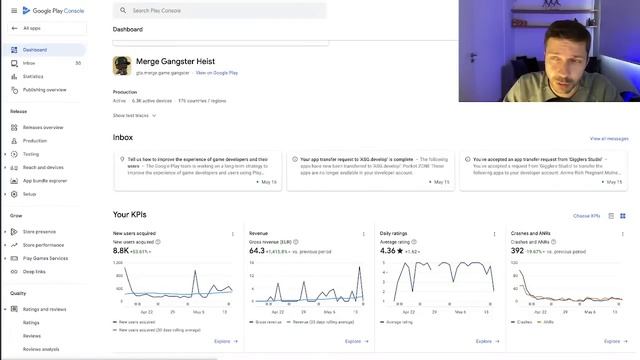Open Ratings sub-item in sidebar
This screenshot has height=360, width=640.
pyautogui.click(x=31, y=322)
